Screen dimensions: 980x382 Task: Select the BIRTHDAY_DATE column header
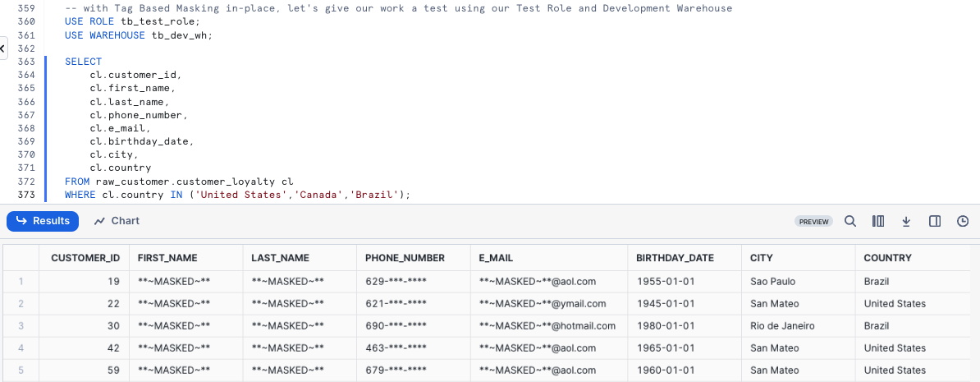click(x=675, y=258)
